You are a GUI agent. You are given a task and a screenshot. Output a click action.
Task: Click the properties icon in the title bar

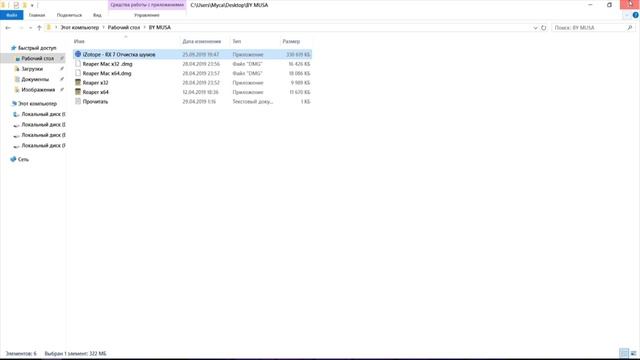click(x=16, y=5)
